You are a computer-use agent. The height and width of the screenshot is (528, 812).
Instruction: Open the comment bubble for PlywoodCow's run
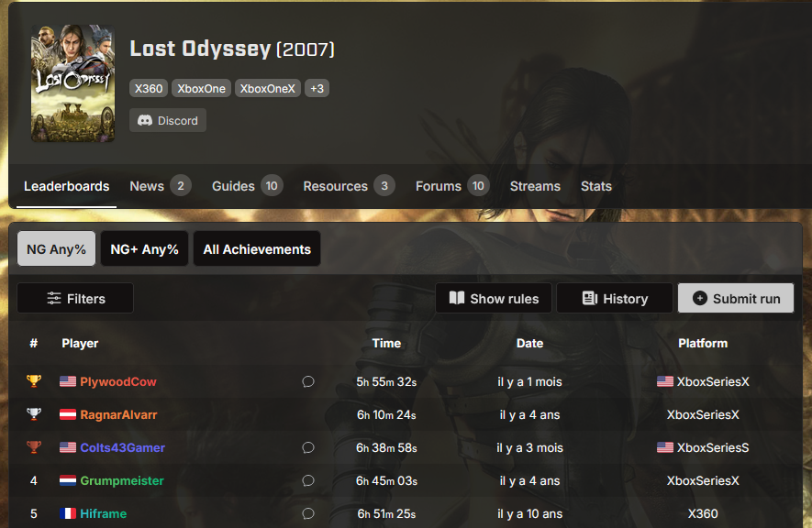click(x=308, y=381)
